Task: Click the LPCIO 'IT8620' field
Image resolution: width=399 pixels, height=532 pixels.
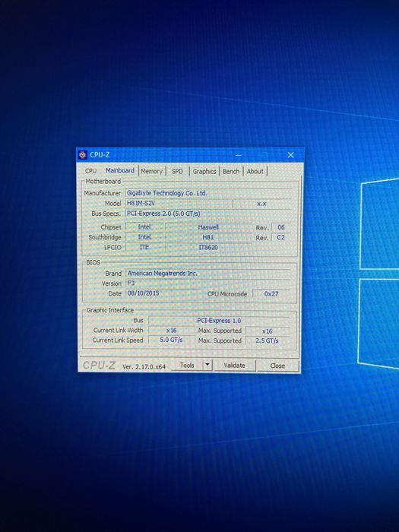Action: tap(208, 247)
